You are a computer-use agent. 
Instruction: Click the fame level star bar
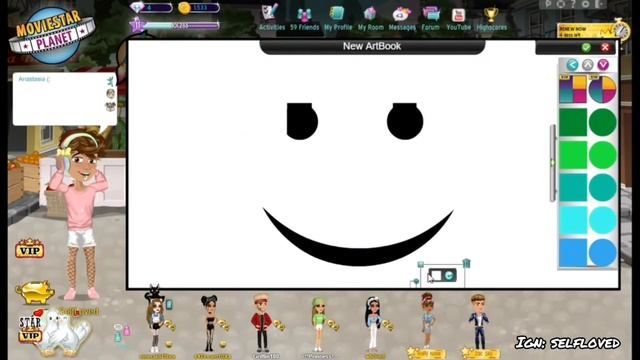pyautogui.click(x=175, y=25)
